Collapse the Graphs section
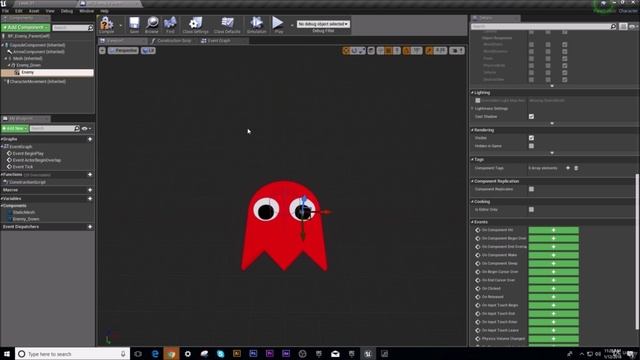The image size is (640, 360). pos(2,139)
